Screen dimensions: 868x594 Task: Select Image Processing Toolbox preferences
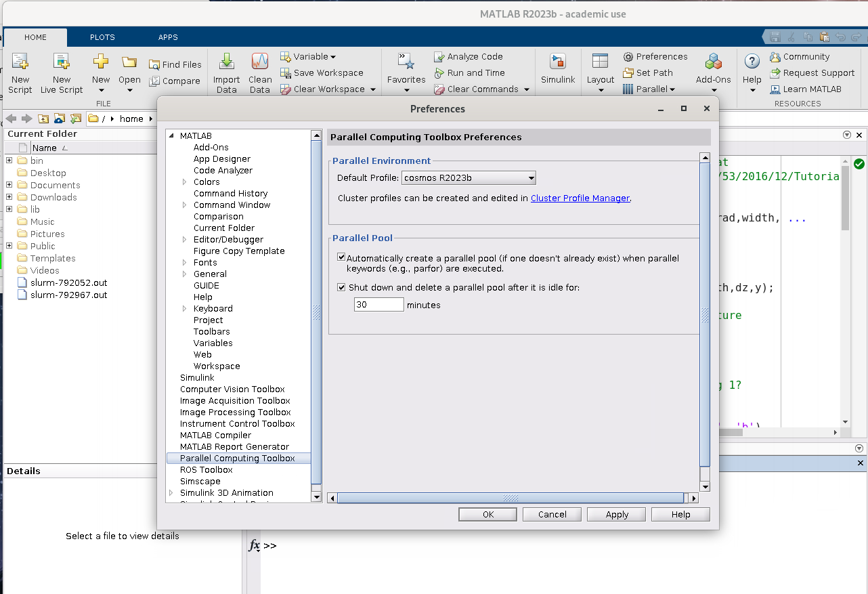point(235,412)
